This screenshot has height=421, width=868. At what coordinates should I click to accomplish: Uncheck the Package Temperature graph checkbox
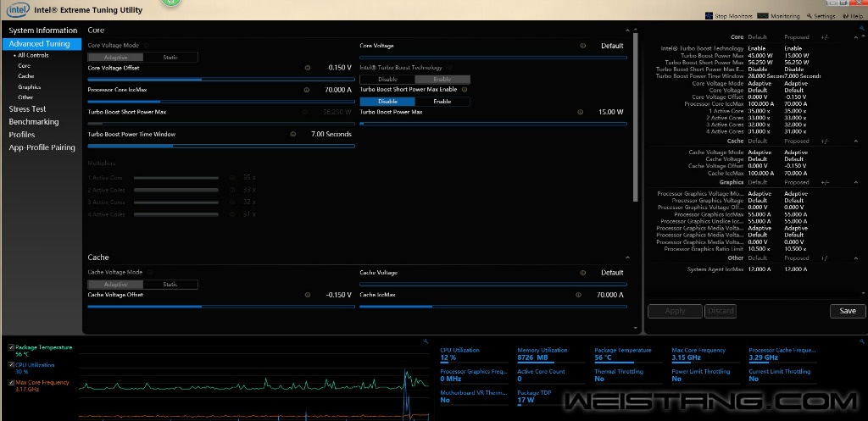11,347
